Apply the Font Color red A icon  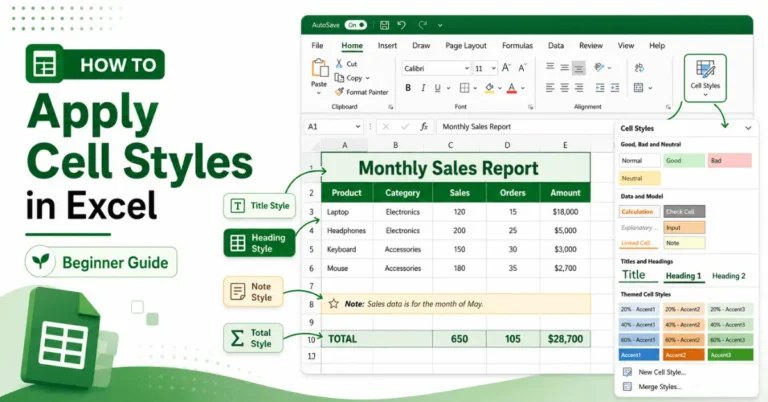(x=511, y=88)
